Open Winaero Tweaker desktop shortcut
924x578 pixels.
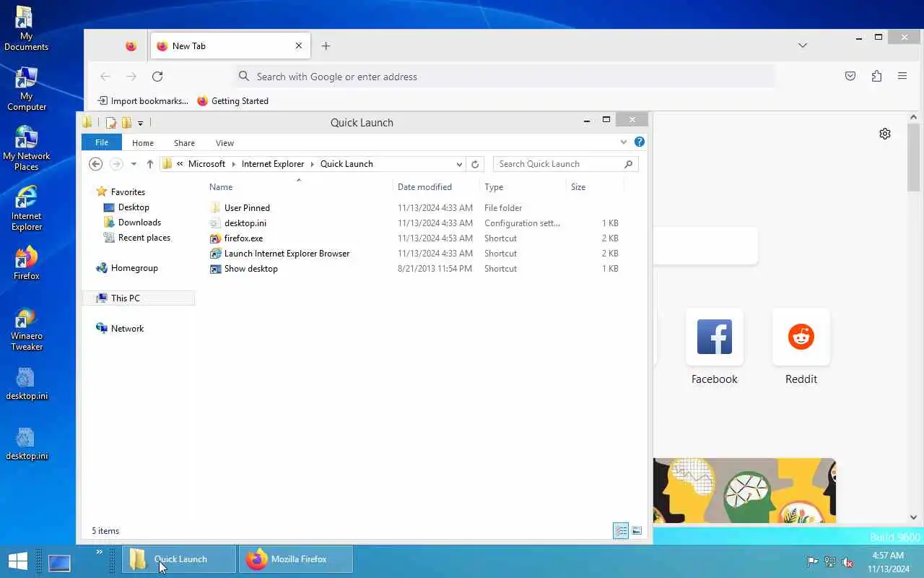point(26,329)
